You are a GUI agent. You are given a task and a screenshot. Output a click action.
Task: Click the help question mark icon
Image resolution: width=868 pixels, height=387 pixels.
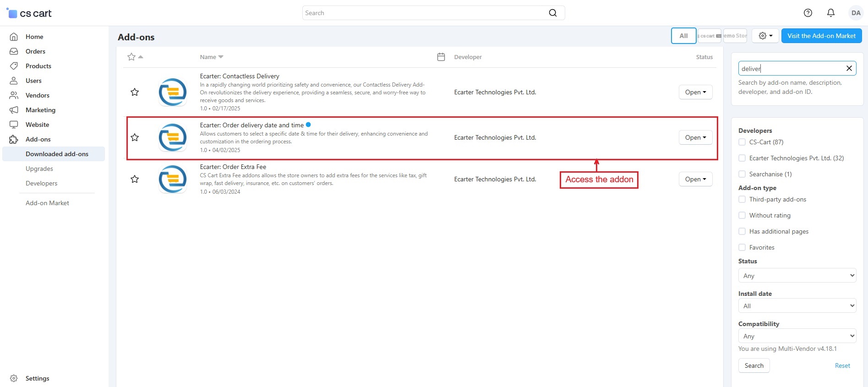coord(808,13)
